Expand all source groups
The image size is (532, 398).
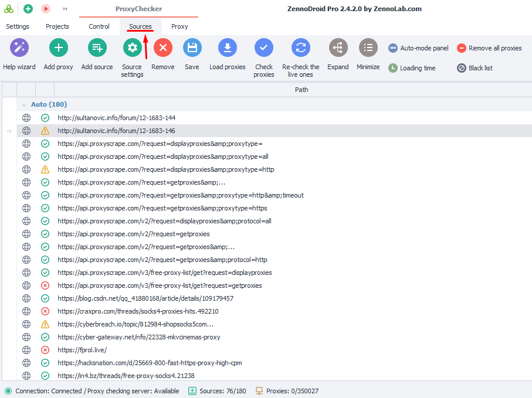pyautogui.click(x=338, y=48)
